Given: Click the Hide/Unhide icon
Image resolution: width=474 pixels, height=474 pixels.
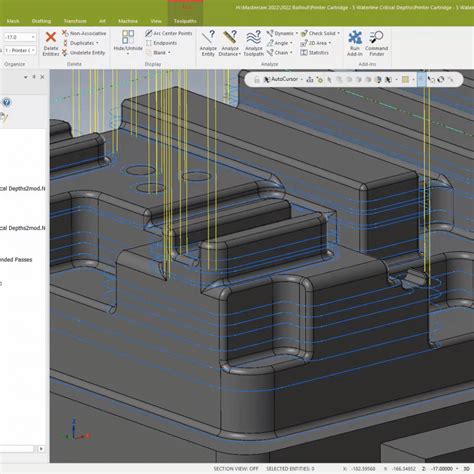Looking at the screenshot, I should (128, 37).
